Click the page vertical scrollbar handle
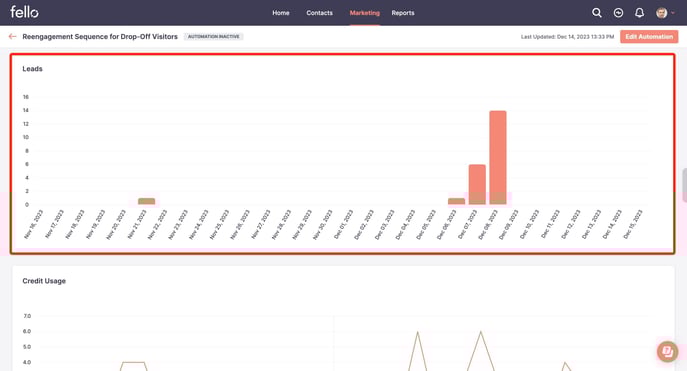The width and height of the screenshot is (687, 371). click(684, 185)
